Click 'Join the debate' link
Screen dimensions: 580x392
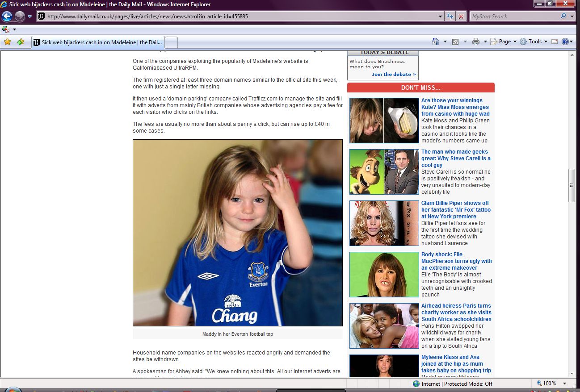tap(394, 75)
